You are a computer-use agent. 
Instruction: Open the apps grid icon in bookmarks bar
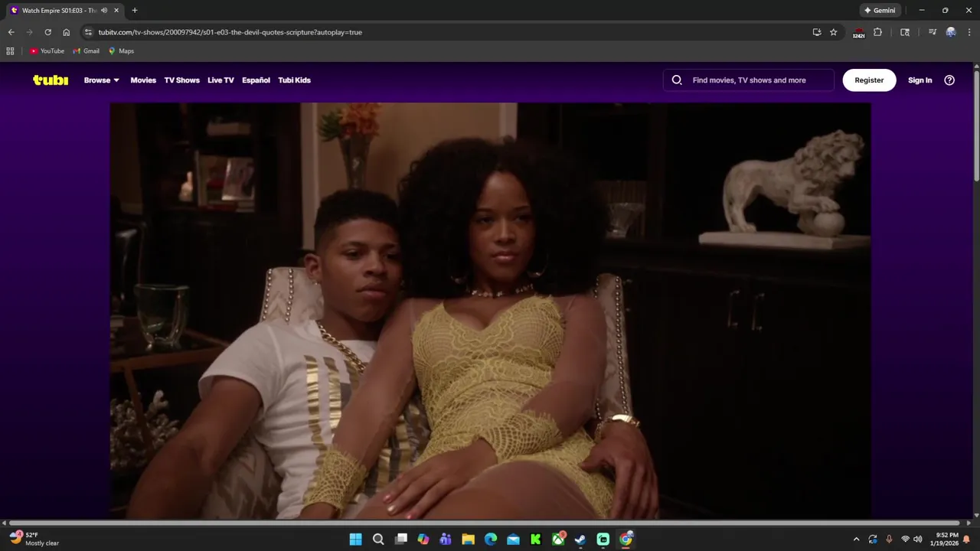coord(10,51)
